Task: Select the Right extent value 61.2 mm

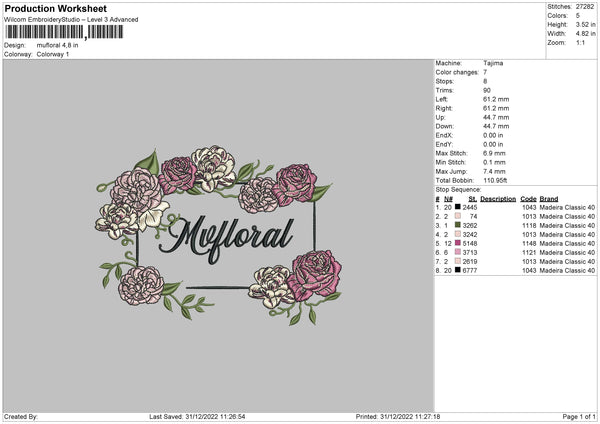Action: (x=496, y=108)
